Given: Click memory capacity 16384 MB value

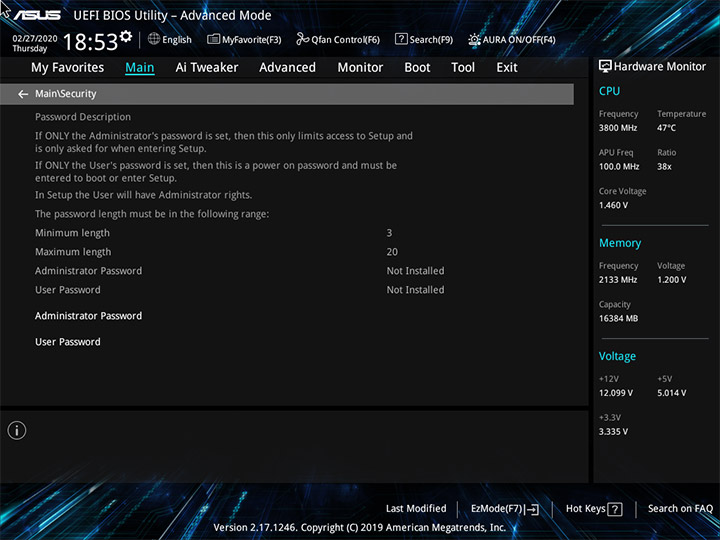Looking at the screenshot, I should [618, 318].
